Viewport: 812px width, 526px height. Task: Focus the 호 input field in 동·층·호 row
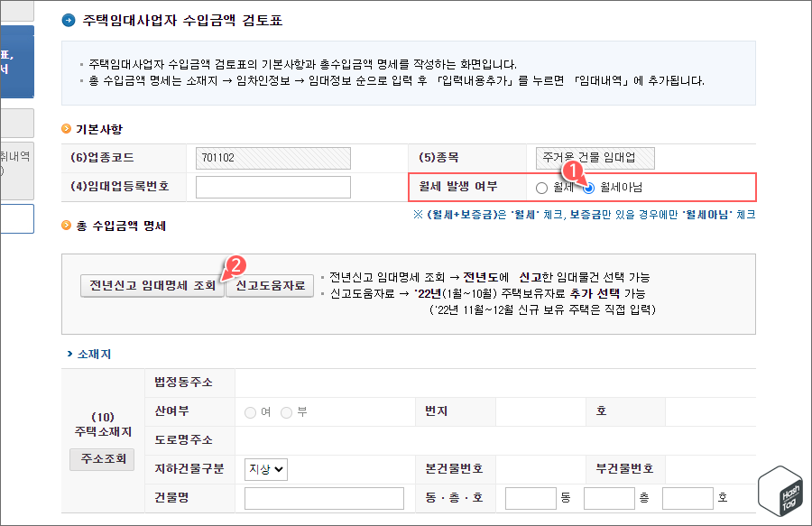click(687, 498)
